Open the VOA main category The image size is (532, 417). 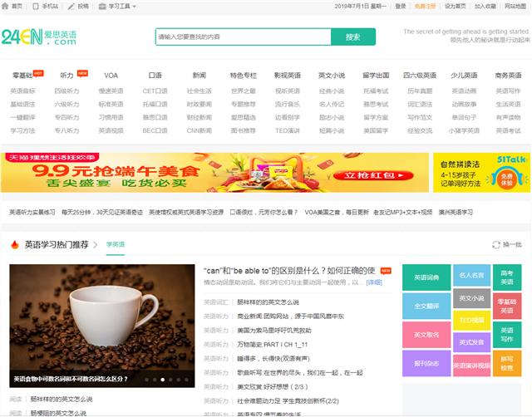[111, 76]
